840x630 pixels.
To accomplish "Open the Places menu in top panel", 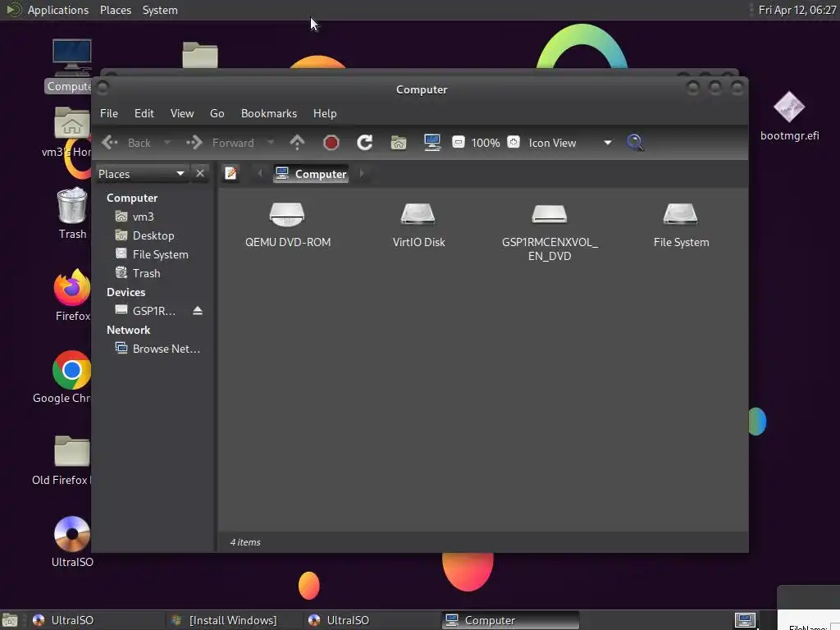I will (115, 10).
